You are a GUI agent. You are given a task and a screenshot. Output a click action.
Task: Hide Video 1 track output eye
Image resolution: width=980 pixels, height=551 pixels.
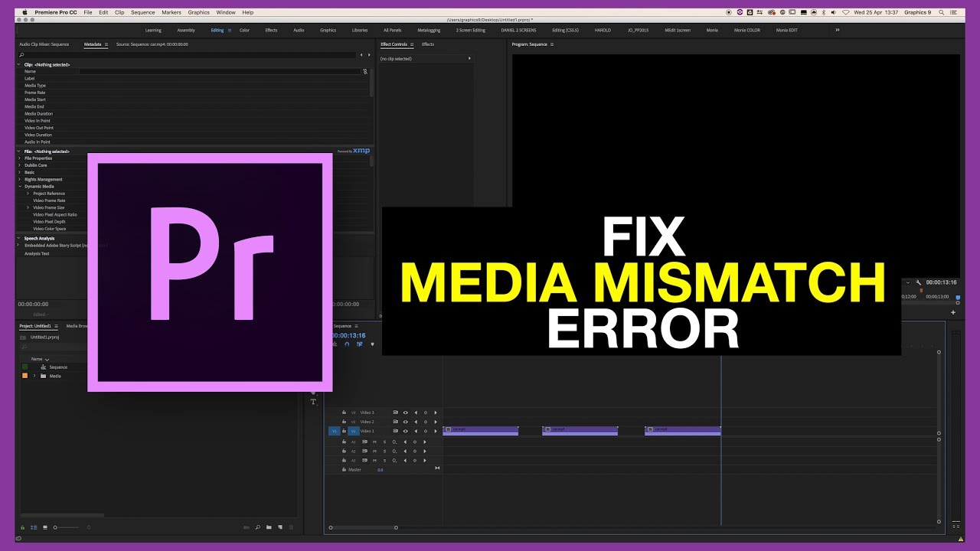405,431
